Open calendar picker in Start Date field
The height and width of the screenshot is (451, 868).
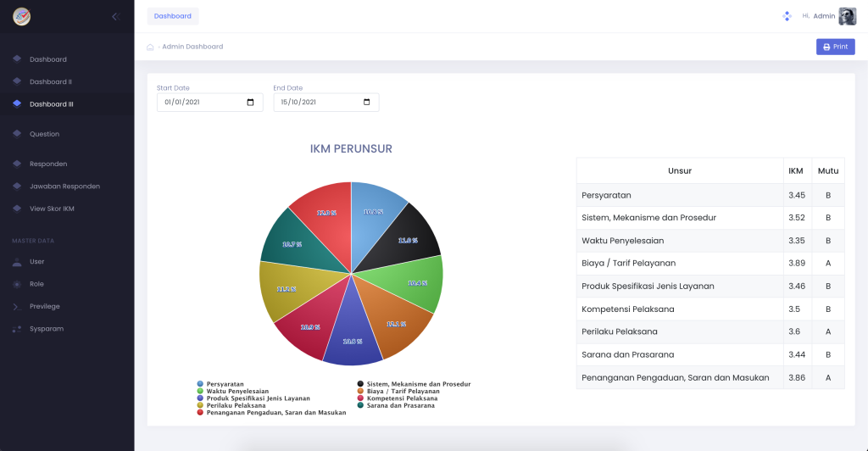(x=250, y=103)
